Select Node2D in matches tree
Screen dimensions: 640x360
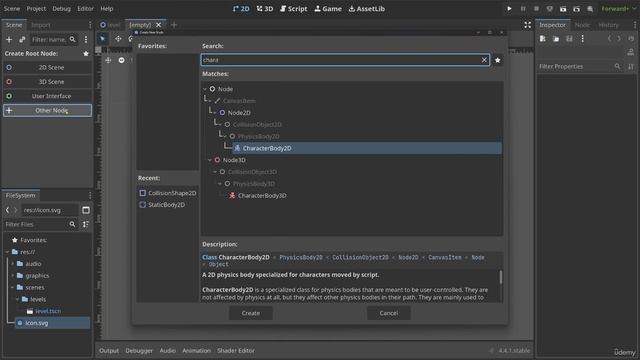(x=239, y=113)
